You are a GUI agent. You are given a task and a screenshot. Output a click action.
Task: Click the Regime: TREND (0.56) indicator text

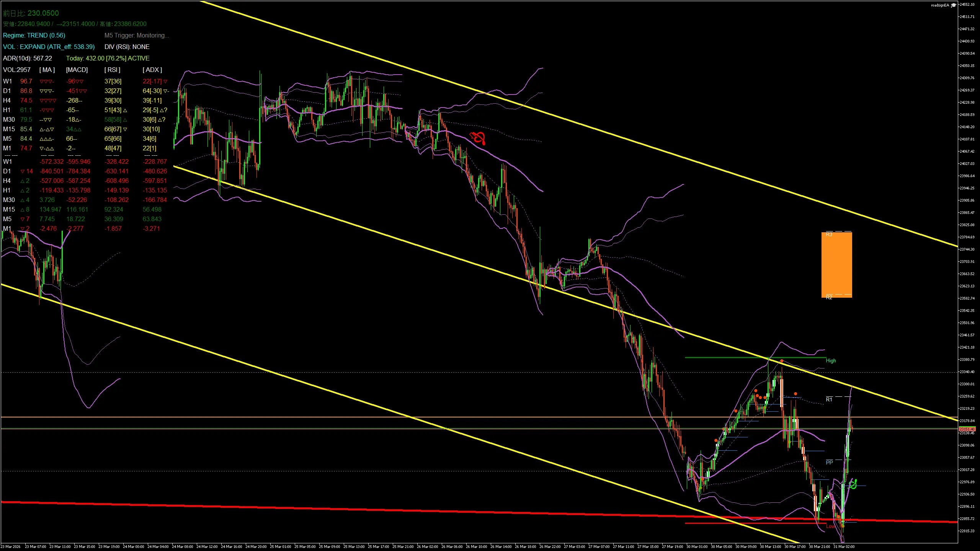click(x=34, y=35)
